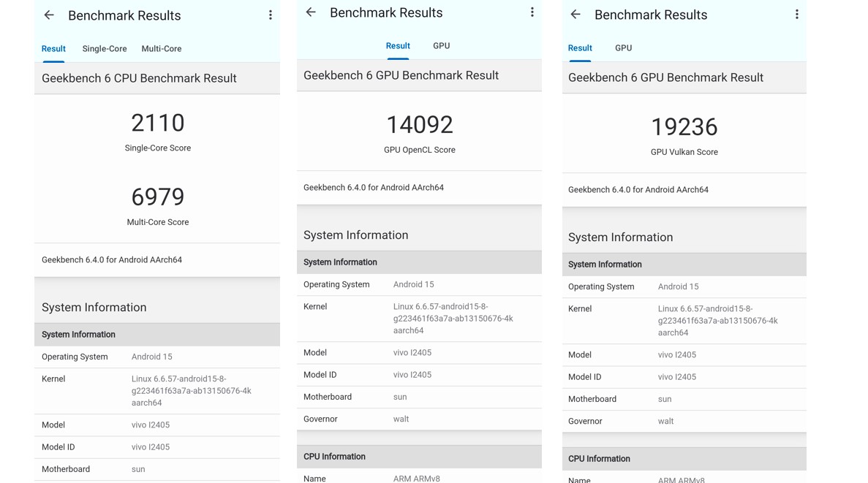Viewport: 868px width, 483px height.
Task: Click the Kernel version value on Vulkan screen
Action: [717, 321]
